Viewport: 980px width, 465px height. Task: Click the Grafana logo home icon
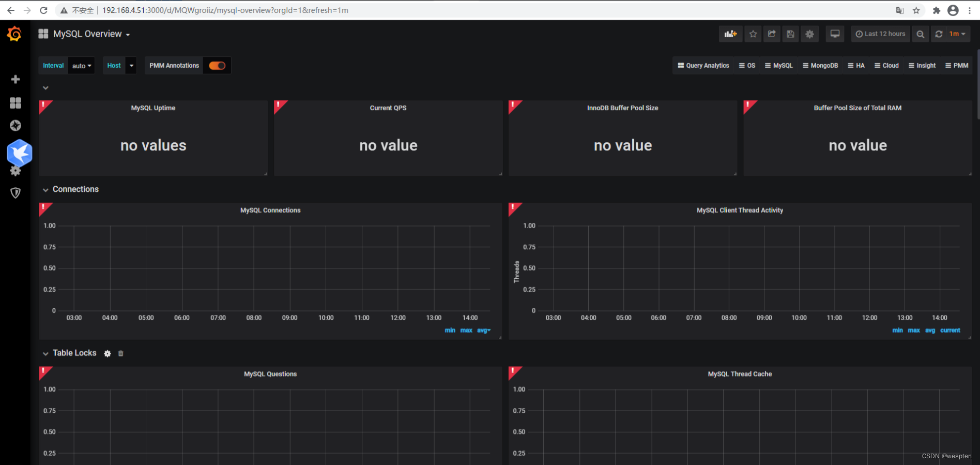(14, 34)
